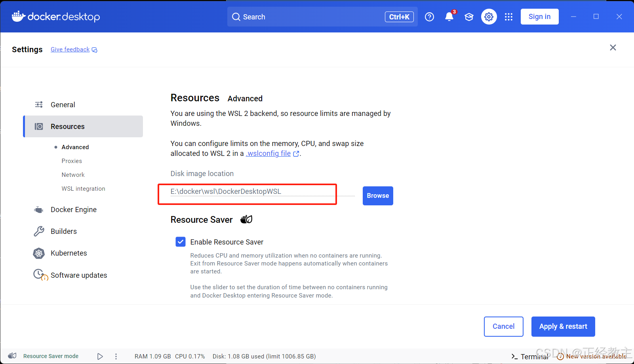Click the General sliders icon
The image size is (634, 364).
tap(39, 104)
